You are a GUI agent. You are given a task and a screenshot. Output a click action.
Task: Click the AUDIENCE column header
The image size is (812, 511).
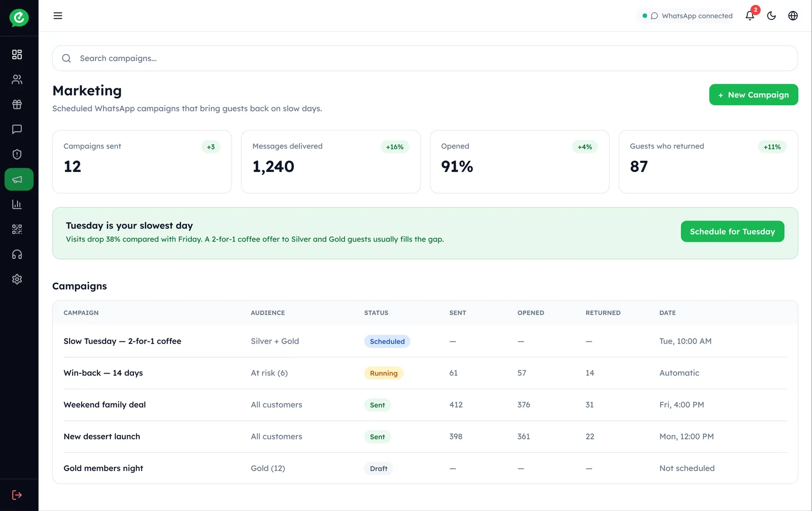pos(268,313)
